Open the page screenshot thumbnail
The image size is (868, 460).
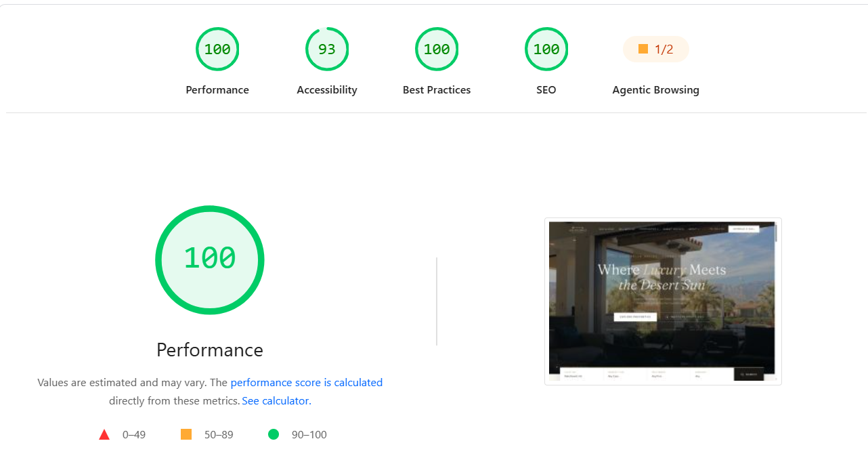pyautogui.click(x=663, y=301)
